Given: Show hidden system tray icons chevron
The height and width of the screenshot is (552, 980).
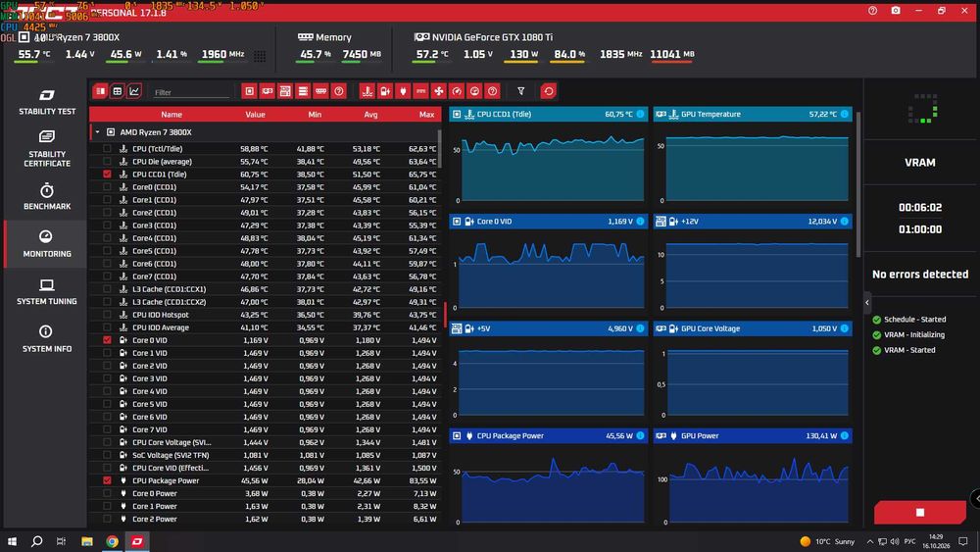Looking at the screenshot, I should [x=870, y=541].
